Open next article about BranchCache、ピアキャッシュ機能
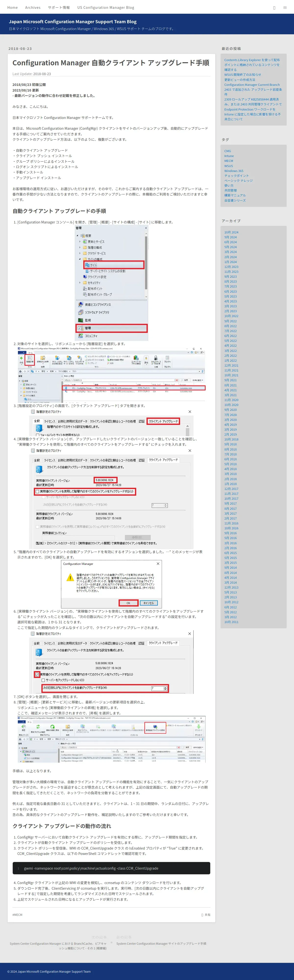Screen dimensions: 294x980 (x=58, y=946)
